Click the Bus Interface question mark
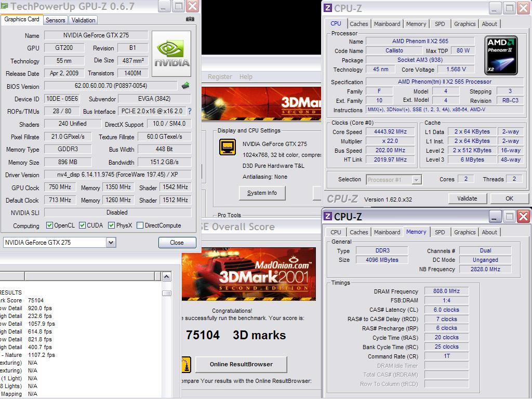532x399 pixels. click(190, 111)
